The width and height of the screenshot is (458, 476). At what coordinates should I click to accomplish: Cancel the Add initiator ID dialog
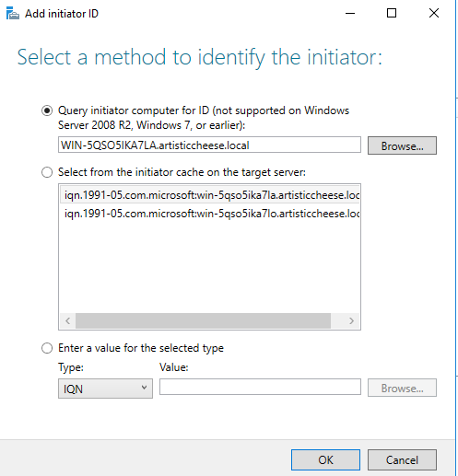click(x=402, y=459)
